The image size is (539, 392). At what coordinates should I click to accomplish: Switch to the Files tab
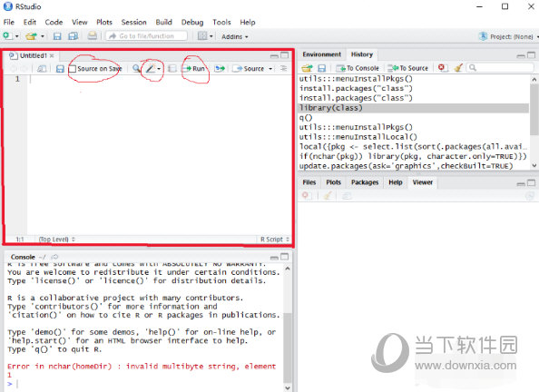(309, 182)
